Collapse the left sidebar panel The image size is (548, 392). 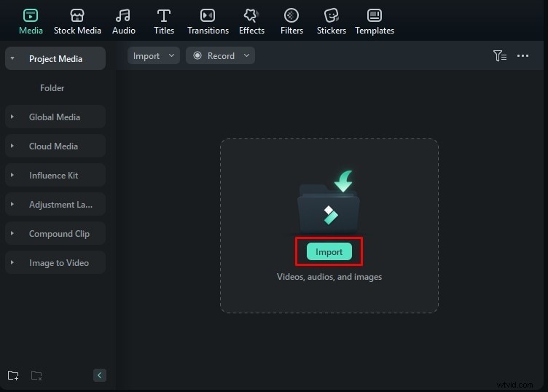pyautogui.click(x=100, y=375)
